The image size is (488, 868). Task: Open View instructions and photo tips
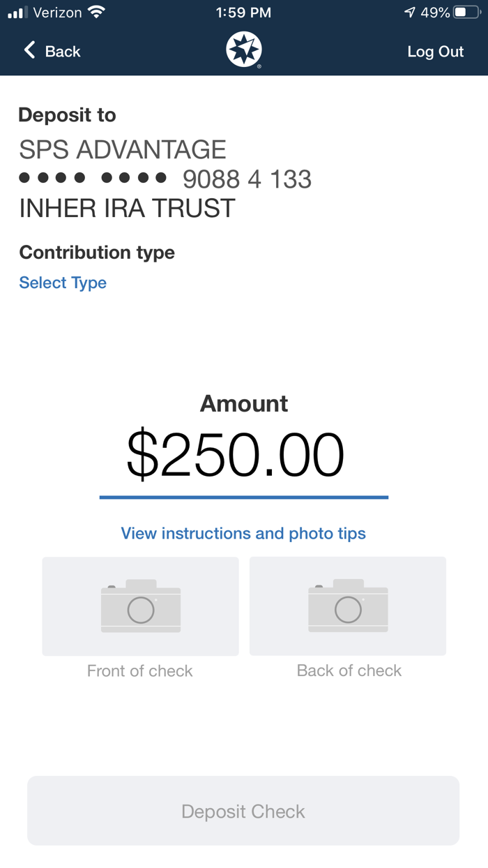[x=243, y=533]
